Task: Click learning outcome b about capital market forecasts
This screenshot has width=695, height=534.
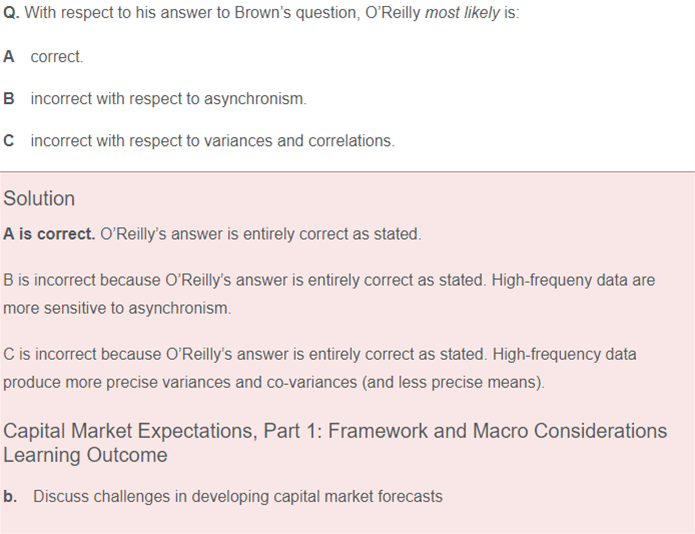Action: point(238,496)
